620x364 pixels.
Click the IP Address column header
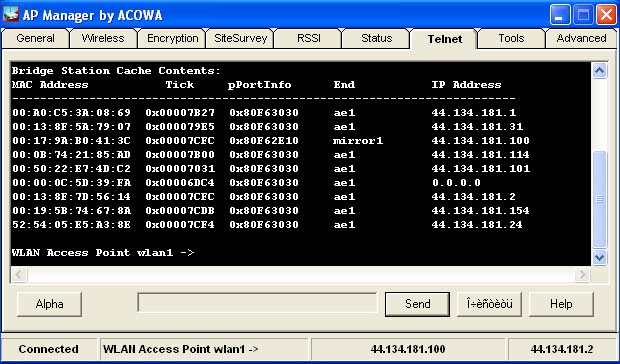466,85
